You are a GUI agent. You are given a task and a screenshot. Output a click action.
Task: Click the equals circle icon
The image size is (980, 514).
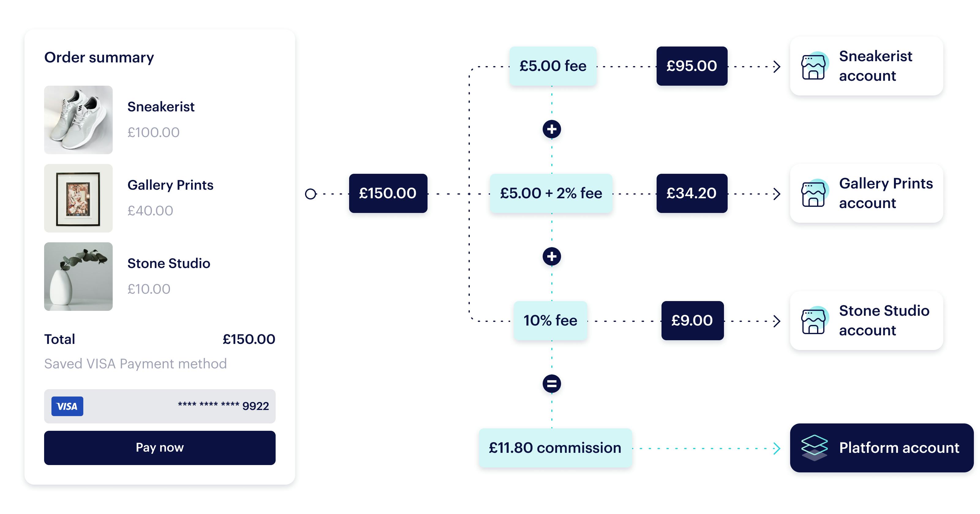552,384
